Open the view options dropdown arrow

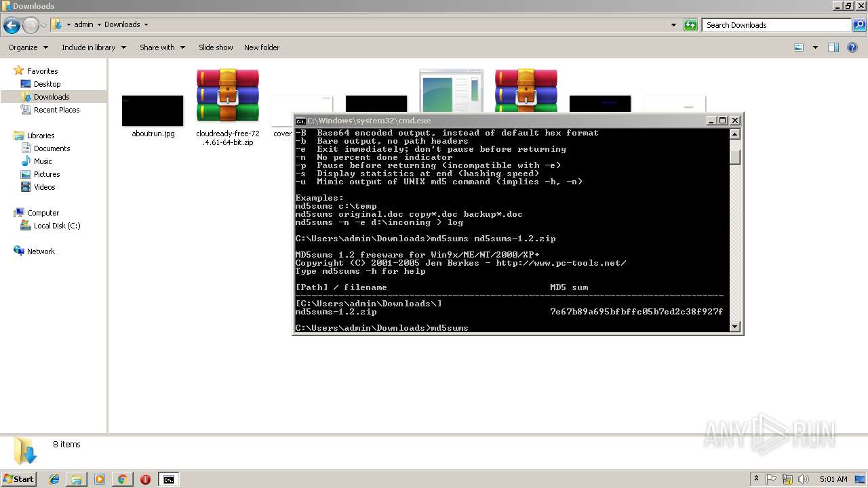pyautogui.click(x=815, y=47)
